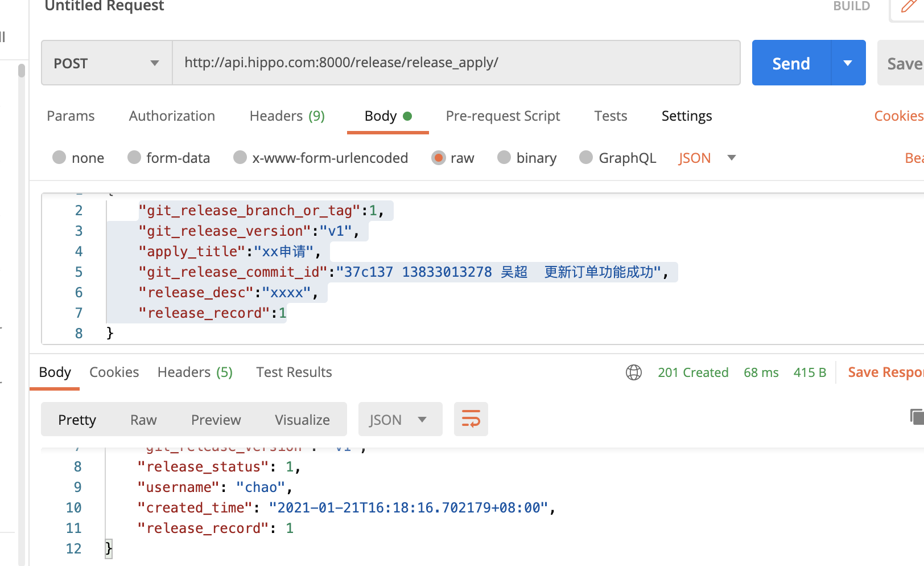
Task: Click the 415 B response size
Action: pyautogui.click(x=810, y=372)
